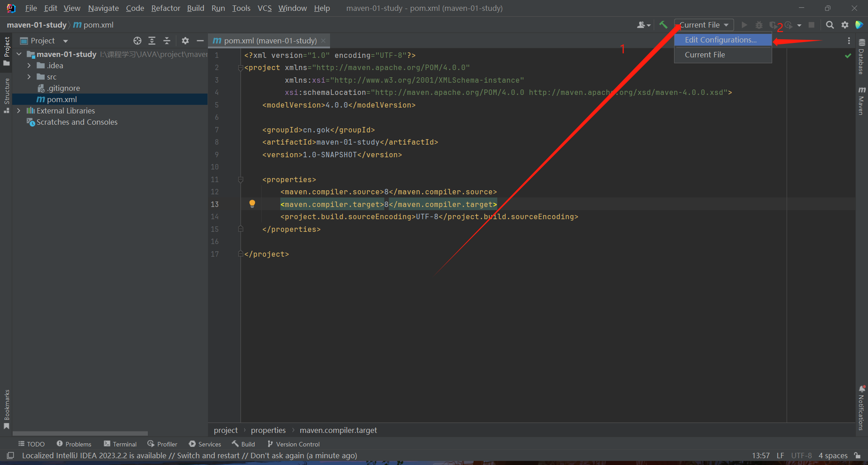Fold the properties block on line 11
This screenshot has height=465, width=868.
coord(241,179)
